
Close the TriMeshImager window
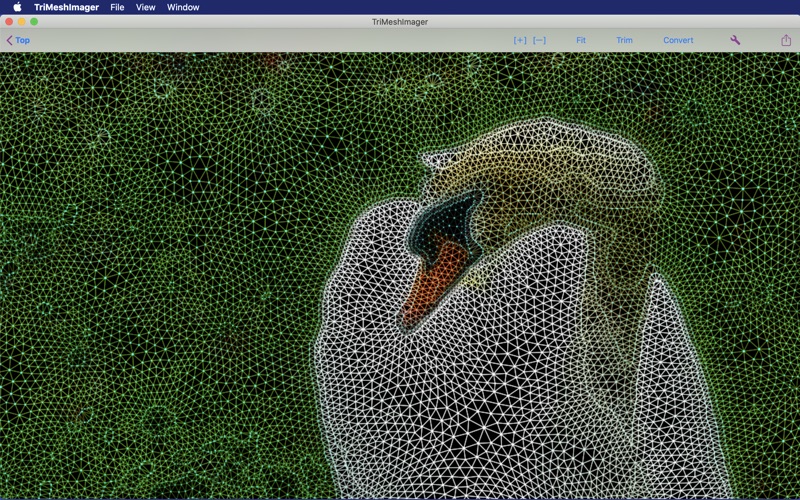(x=9, y=22)
